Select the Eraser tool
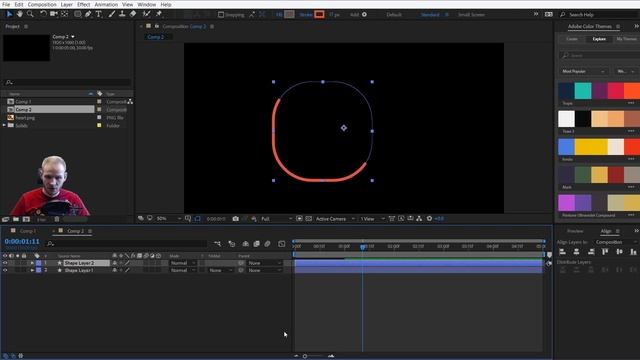 [x=133, y=14]
